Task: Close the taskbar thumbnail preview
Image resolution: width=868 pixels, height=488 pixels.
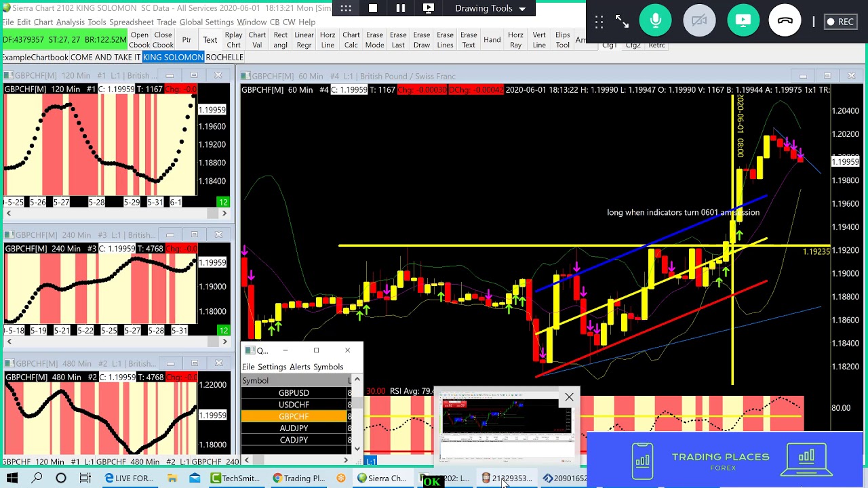Action: pos(569,397)
